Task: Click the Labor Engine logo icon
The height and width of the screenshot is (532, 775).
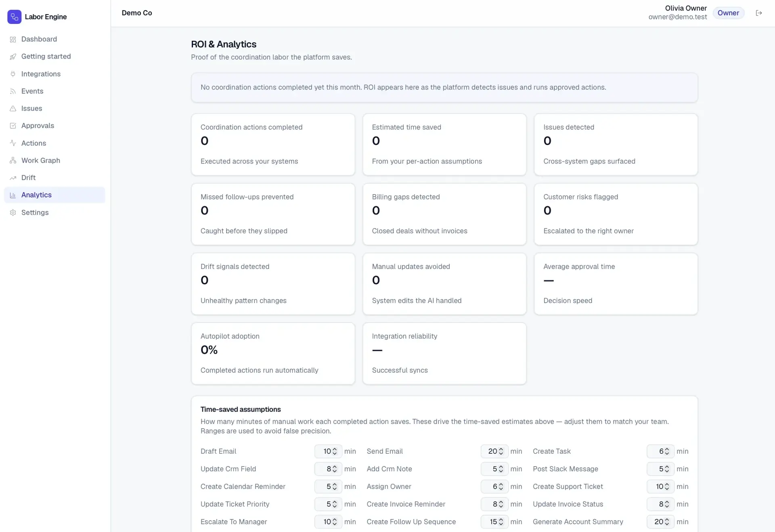Action: coord(14,17)
